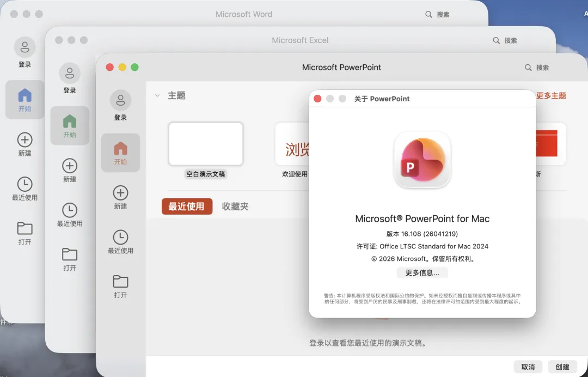
Task: Click the search magnifier in Word title bar
Action: 428,14
